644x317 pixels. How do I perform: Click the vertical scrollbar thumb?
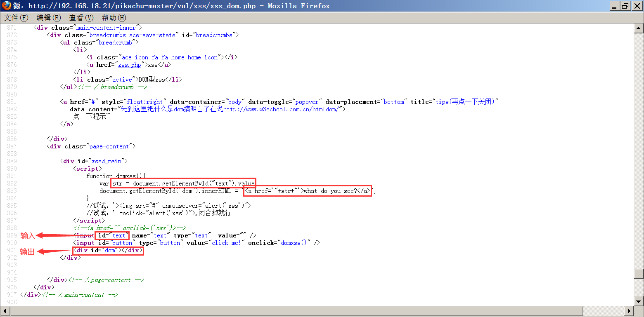tap(639, 274)
